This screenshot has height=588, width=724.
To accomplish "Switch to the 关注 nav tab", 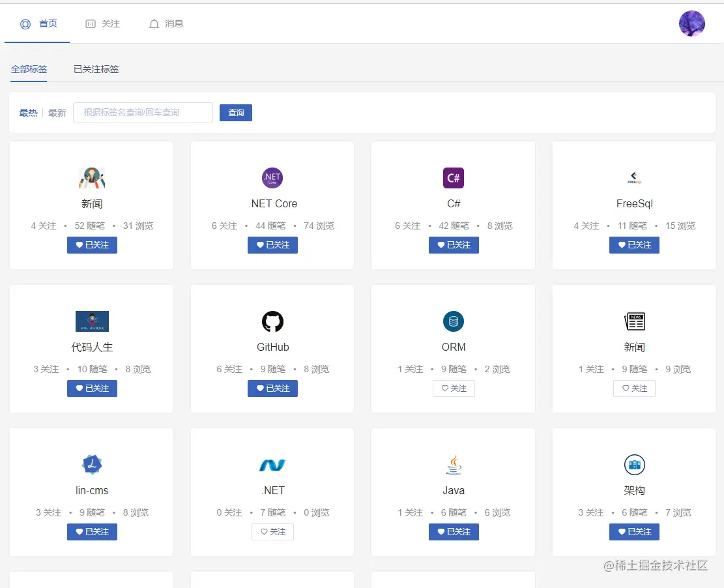I will click(102, 24).
